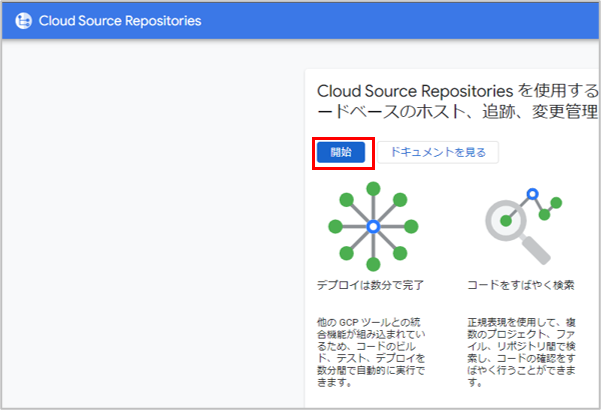Click the magnifying glass search illustration
This screenshot has width=601, height=410.
519,226
